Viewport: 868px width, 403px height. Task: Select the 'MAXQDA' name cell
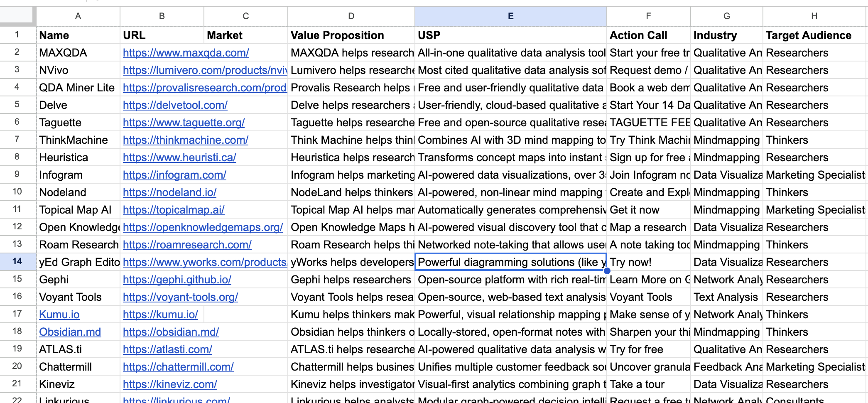click(x=78, y=53)
